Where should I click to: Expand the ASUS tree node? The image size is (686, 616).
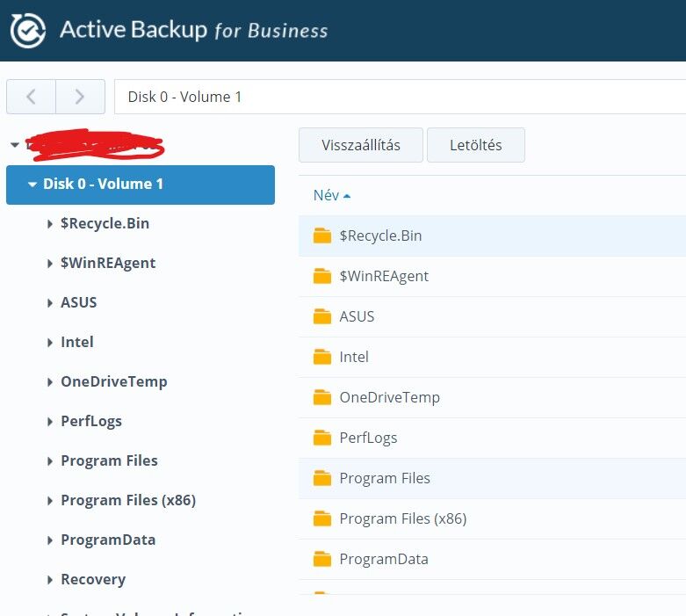(49, 303)
